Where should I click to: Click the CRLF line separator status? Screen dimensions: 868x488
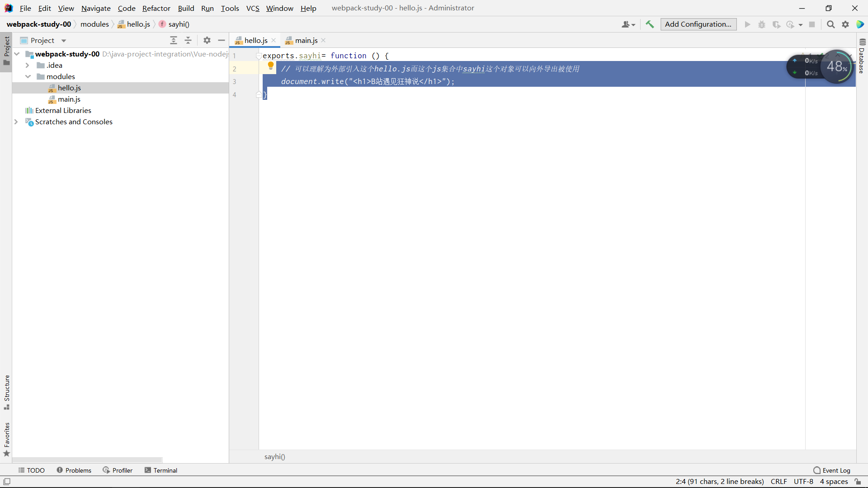point(778,482)
